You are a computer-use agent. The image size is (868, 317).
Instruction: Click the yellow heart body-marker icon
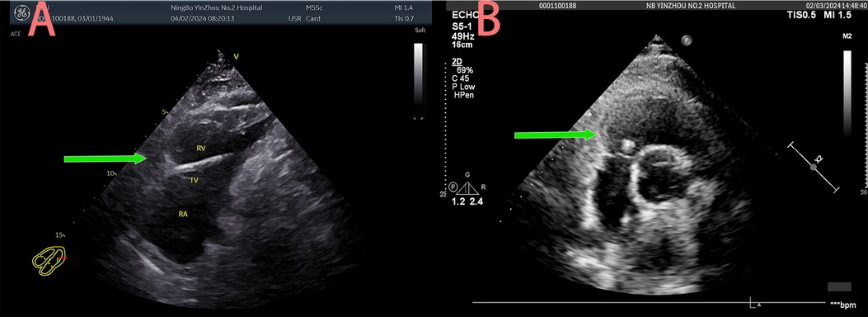click(49, 261)
